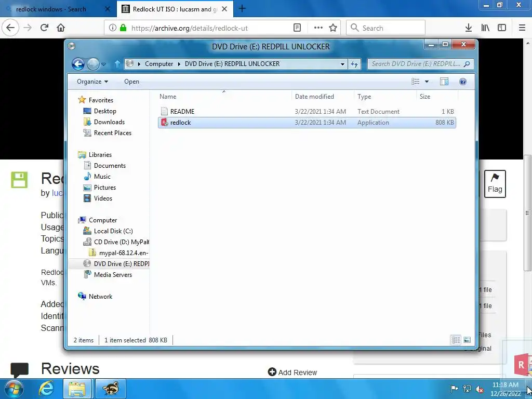Image resolution: width=532 pixels, height=399 pixels.
Task: Change view icon in Explorer toolbar
Action: coord(415,82)
